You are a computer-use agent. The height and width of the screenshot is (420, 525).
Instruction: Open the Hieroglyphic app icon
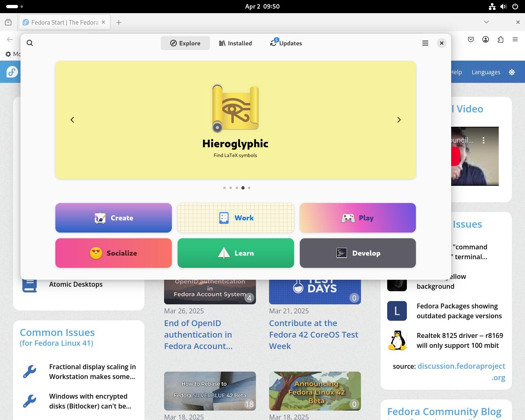click(235, 108)
